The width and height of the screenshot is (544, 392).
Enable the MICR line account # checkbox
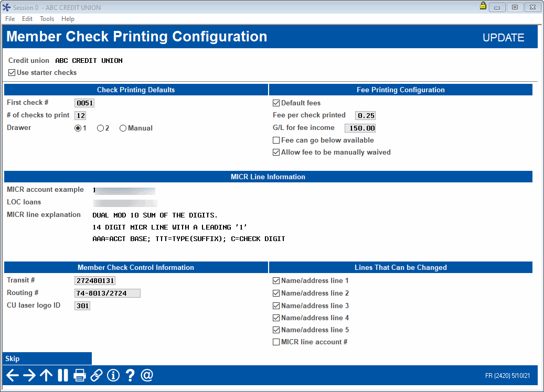point(276,342)
